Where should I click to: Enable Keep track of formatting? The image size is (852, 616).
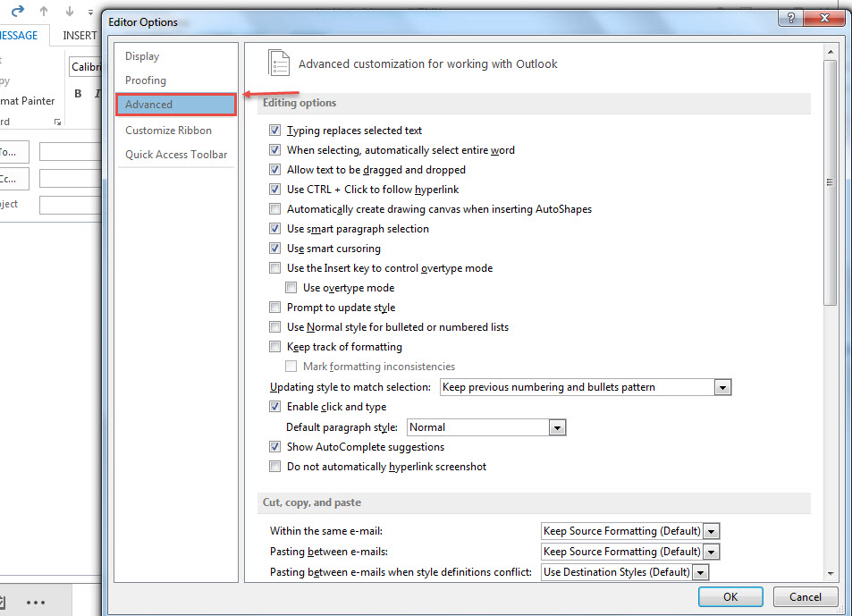coord(275,347)
